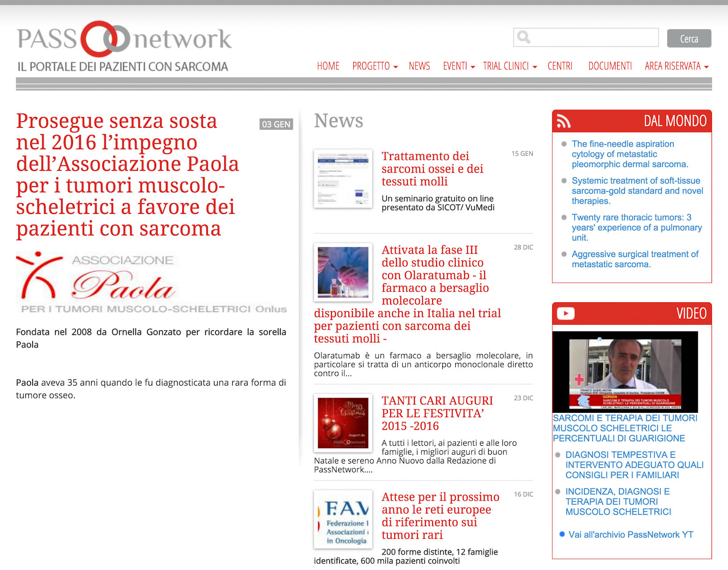Expand the AREA RISERVATA dropdown menu
Viewport: 728px width, 570px height.
coord(677,66)
